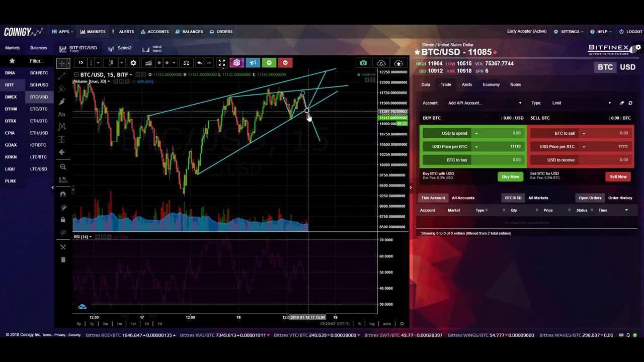644x362 pixels.
Task: Load chart layout from cloud download icon
Action: pos(381,63)
